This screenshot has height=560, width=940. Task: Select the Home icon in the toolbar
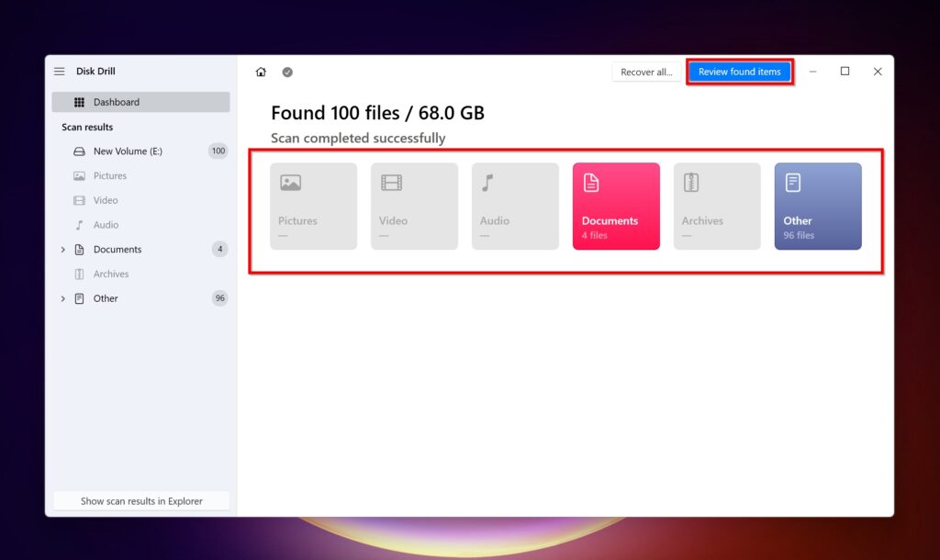click(261, 71)
